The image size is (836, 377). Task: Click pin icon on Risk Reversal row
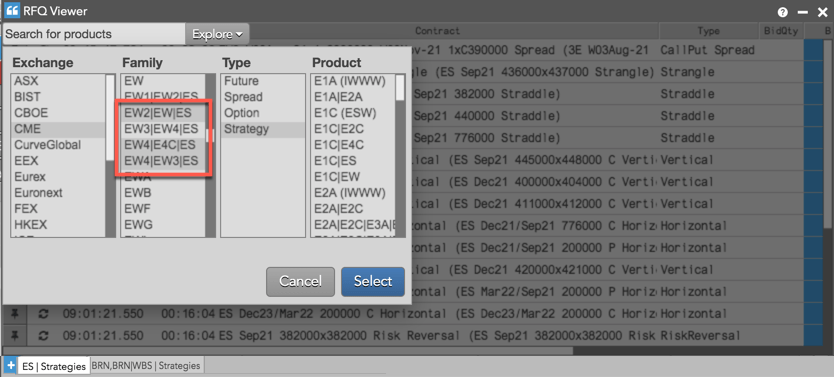click(x=15, y=336)
